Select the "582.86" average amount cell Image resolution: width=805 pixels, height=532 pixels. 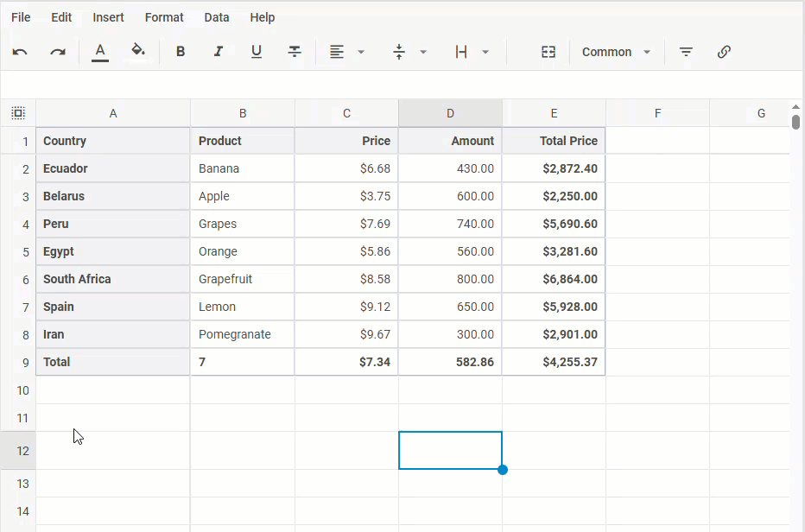coord(450,362)
